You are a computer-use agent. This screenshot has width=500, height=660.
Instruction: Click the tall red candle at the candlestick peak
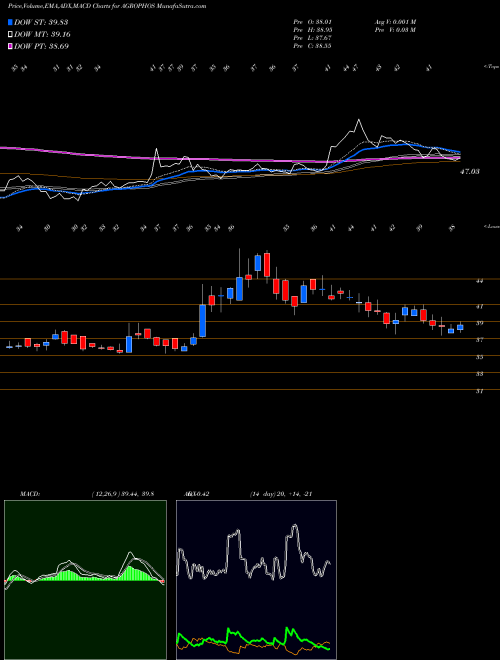[x=267, y=265]
